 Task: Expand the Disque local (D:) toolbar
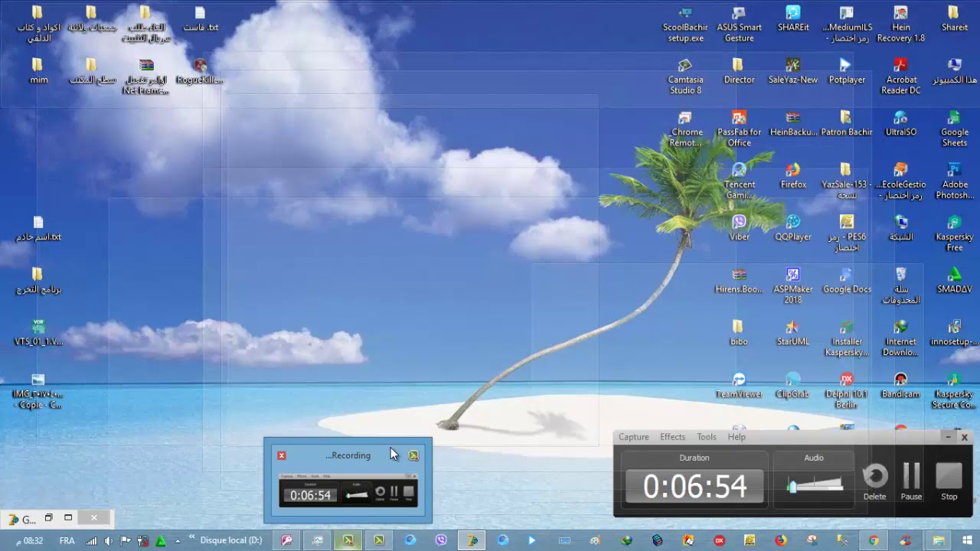(192, 536)
